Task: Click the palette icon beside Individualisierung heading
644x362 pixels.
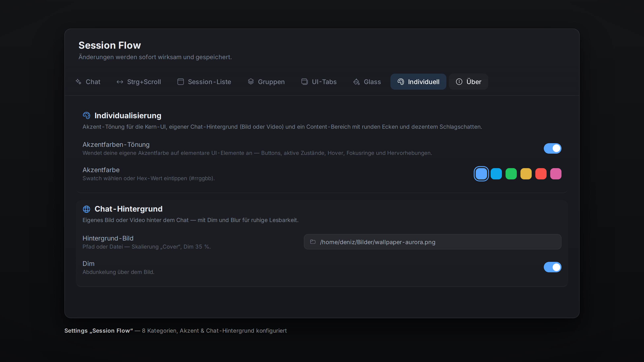Action: 87,115
